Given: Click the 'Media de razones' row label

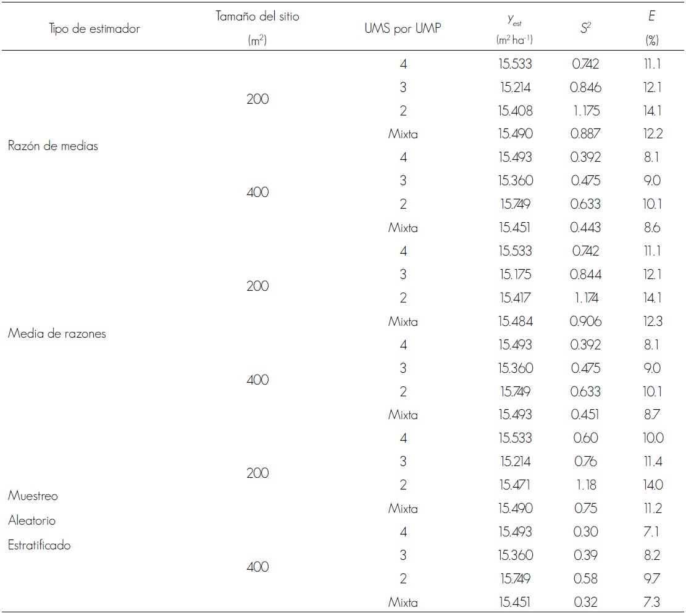Looking at the screenshot, I should [57, 333].
